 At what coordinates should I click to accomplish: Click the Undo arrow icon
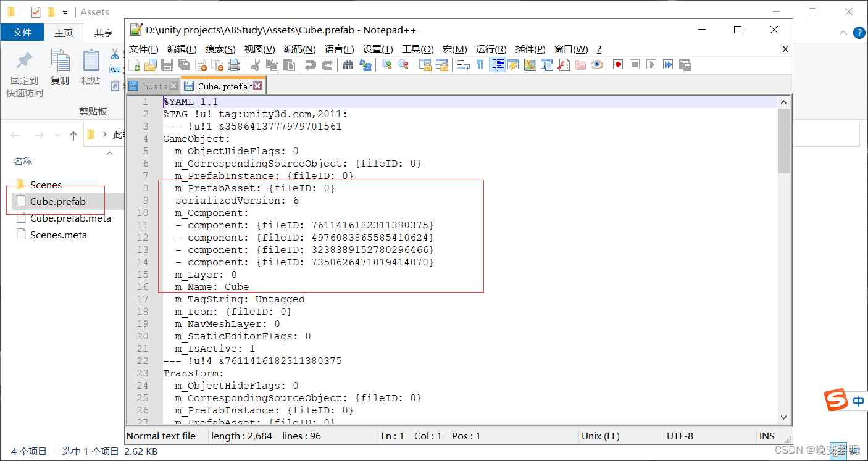pos(310,65)
